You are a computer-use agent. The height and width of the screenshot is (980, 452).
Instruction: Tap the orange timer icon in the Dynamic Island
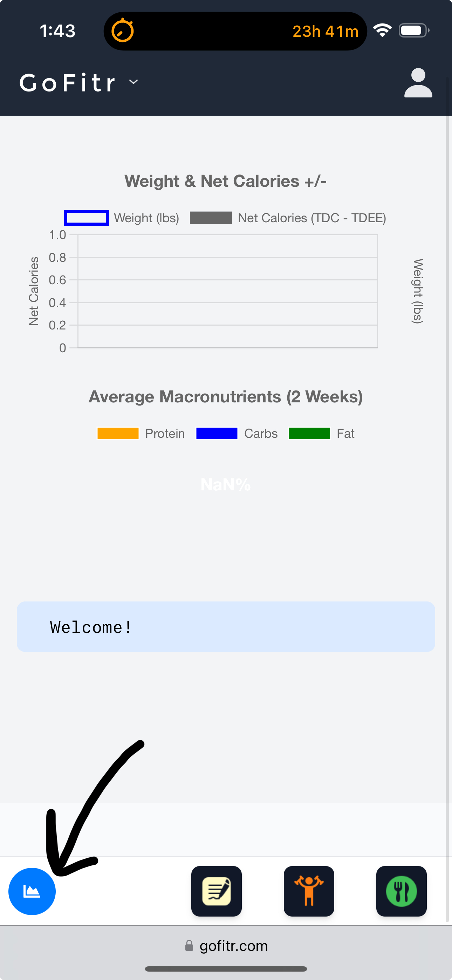(123, 30)
